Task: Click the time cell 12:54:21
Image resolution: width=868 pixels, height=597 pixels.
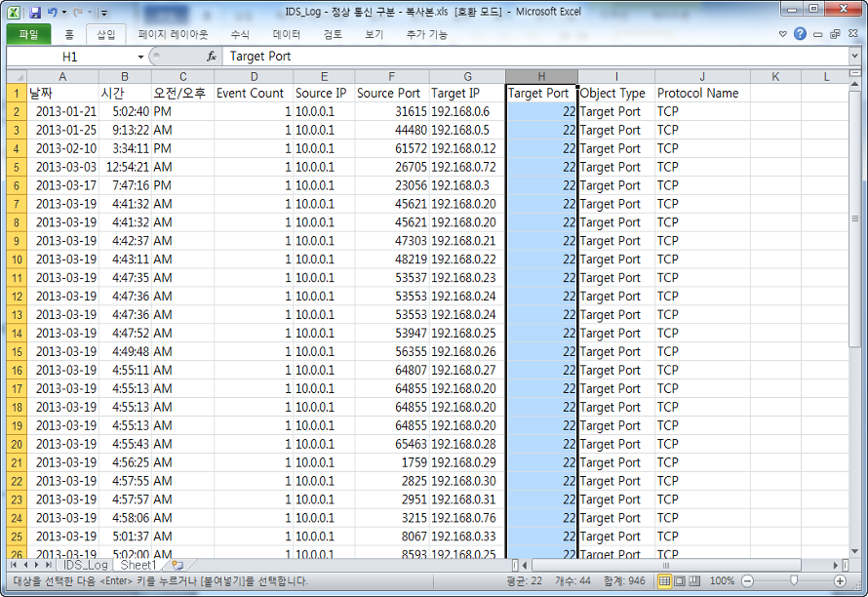Action: [x=125, y=167]
